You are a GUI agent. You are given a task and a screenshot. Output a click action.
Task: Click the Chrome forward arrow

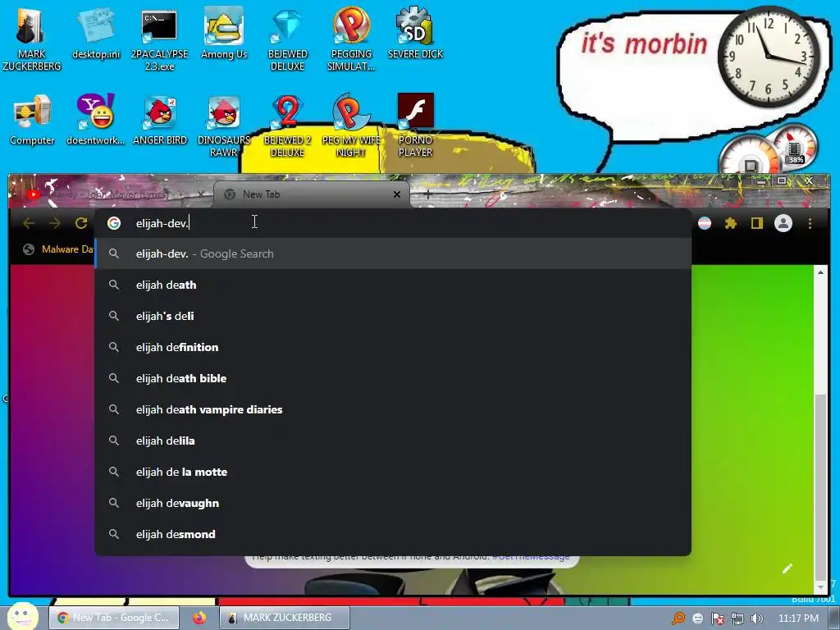tap(55, 223)
